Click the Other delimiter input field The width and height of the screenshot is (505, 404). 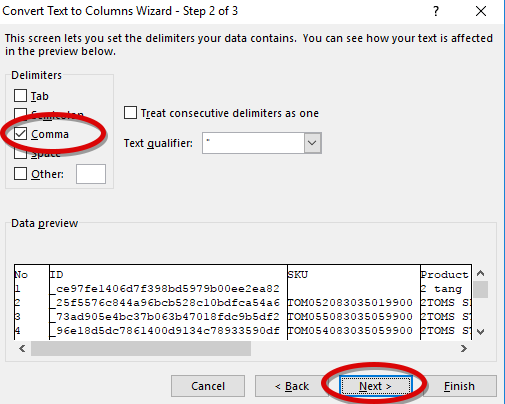click(91, 174)
